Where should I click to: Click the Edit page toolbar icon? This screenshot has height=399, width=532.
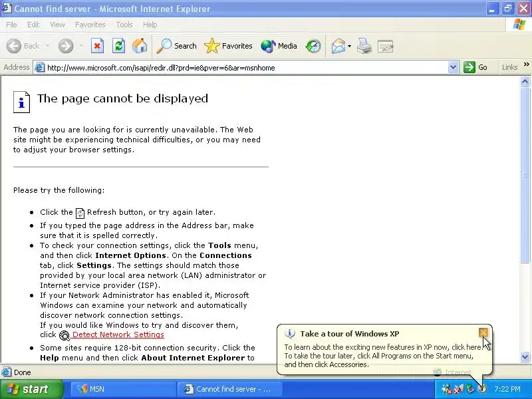[386, 46]
